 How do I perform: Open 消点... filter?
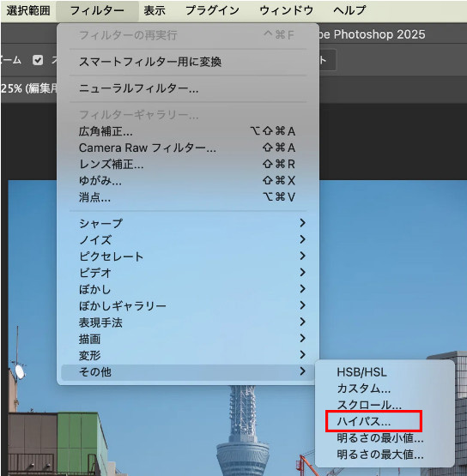[188, 197]
